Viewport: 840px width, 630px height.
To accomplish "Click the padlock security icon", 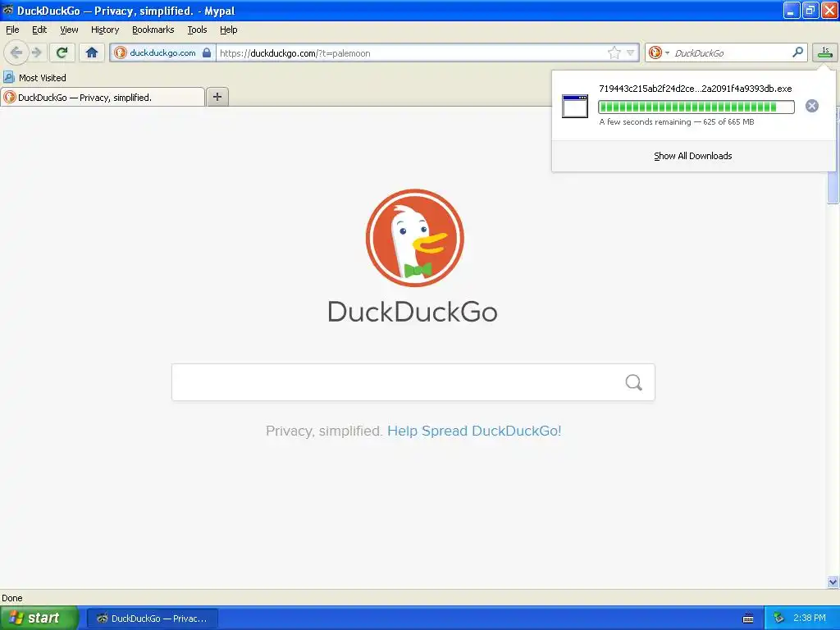I will tap(207, 52).
